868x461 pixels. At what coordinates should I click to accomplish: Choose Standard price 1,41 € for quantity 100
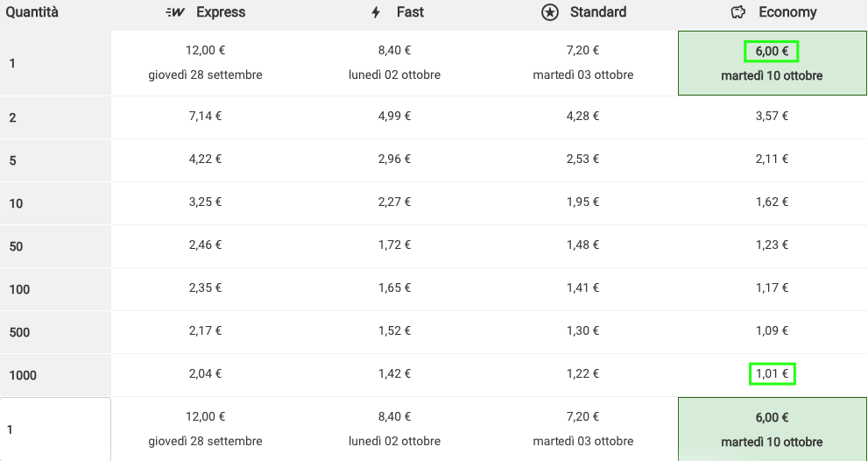(x=583, y=287)
